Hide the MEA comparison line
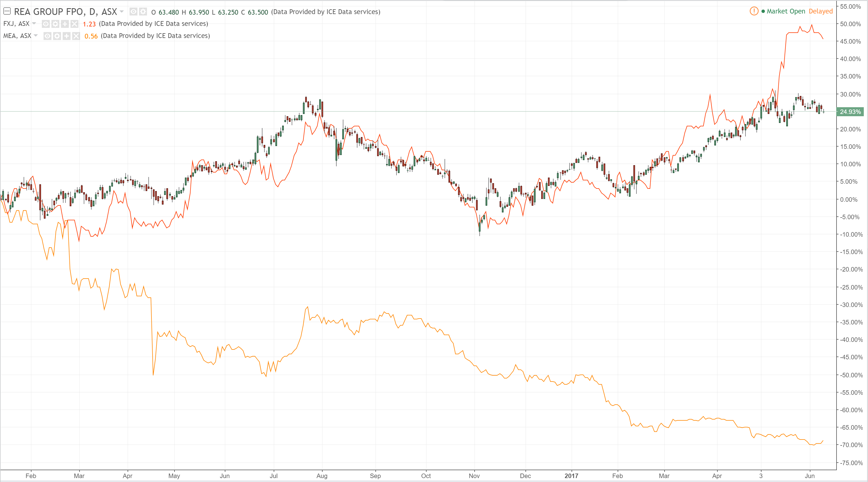Viewport: 868px width, 482px height. pyautogui.click(x=47, y=36)
